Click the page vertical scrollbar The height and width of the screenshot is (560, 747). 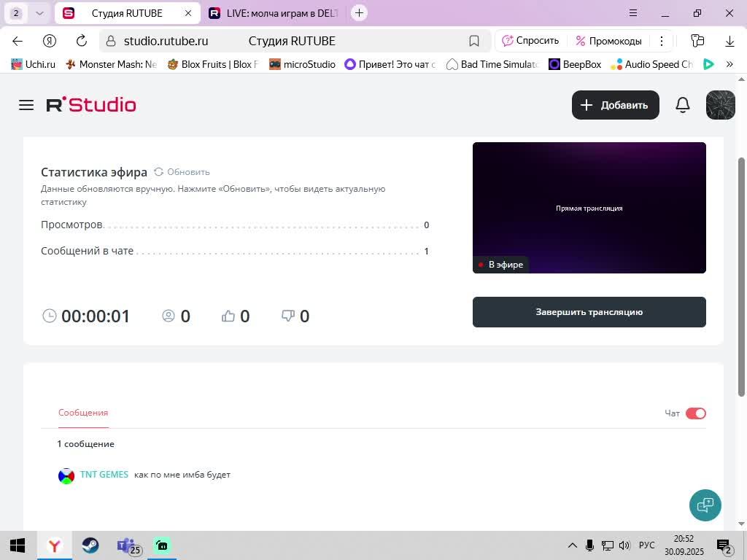pos(741,276)
